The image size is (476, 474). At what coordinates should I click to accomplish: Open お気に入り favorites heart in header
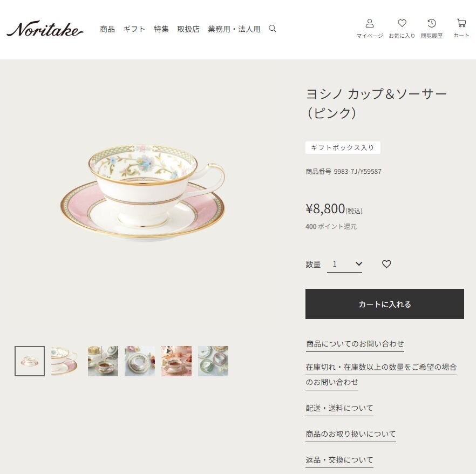tap(402, 29)
